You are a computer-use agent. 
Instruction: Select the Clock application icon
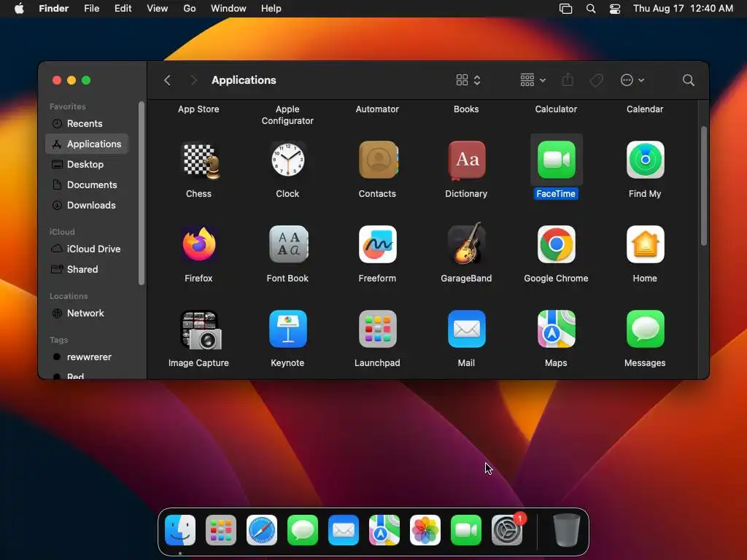[287, 160]
